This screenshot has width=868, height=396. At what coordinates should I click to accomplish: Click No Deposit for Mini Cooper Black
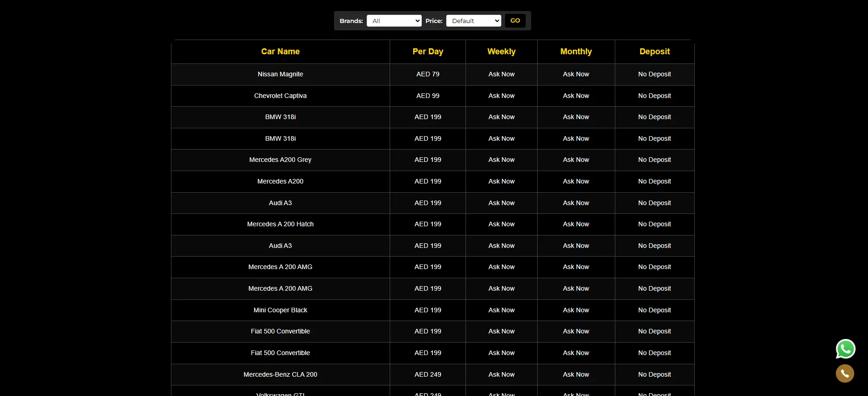coord(654,310)
